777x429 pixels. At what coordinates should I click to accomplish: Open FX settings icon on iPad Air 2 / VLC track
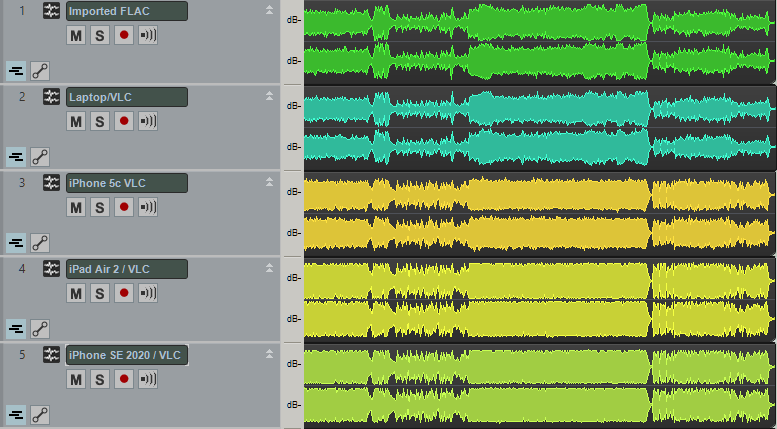point(51,268)
